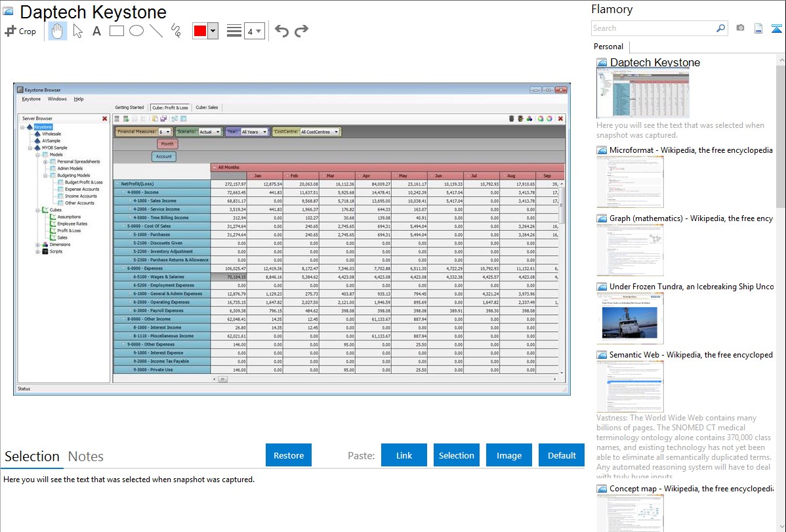Image resolution: width=786 pixels, height=532 pixels.
Task: Capture a snapshot with the camera icon
Action: click(740, 28)
